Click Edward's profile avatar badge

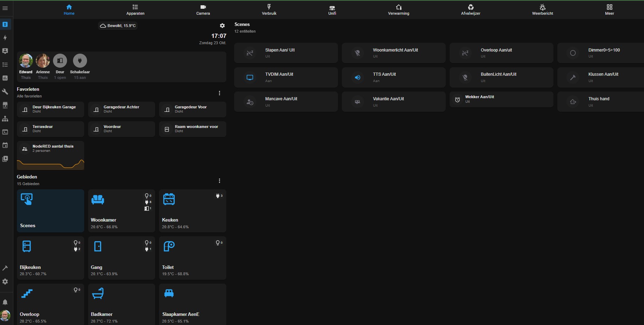coord(26,61)
